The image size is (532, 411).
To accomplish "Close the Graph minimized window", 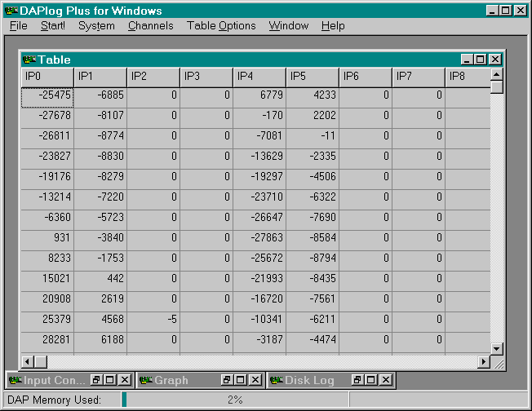I will pyautogui.click(x=255, y=380).
